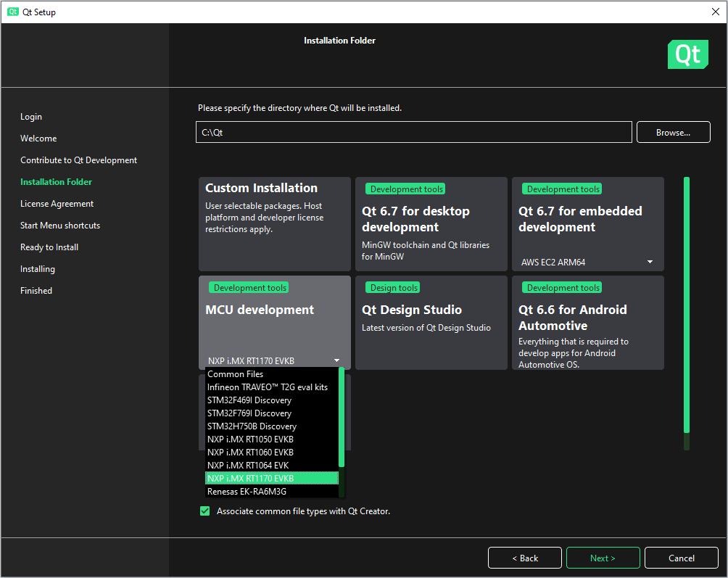Click Cancel to abort setup
Viewport: 728px width, 578px height.
click(681, 558)
